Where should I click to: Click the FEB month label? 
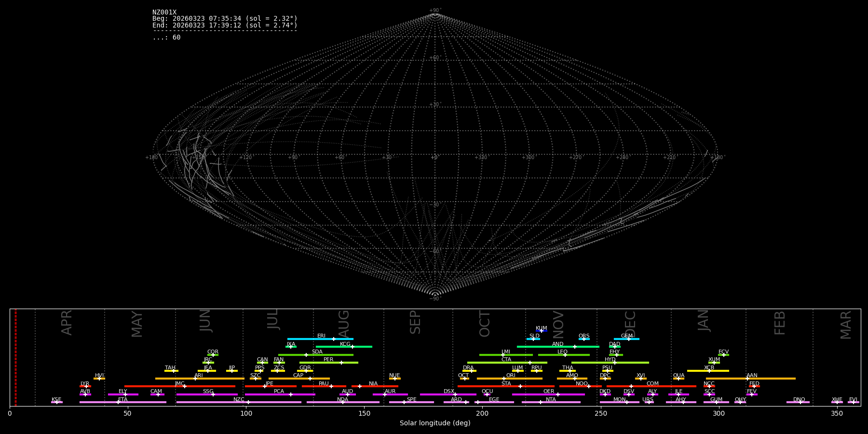tap(780, 323)
